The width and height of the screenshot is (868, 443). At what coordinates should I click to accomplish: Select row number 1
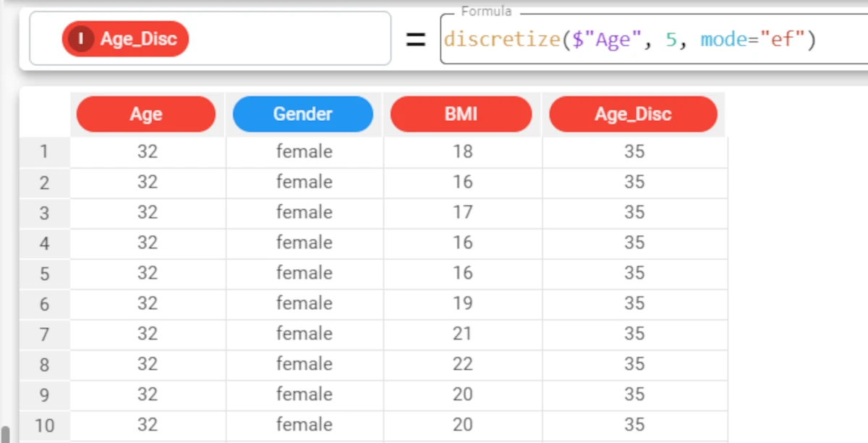pyautogui.click(x=44, y=152)
